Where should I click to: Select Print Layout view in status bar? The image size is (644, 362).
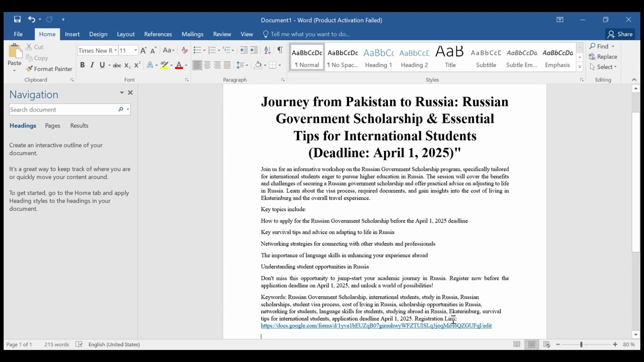click(532, 344)
